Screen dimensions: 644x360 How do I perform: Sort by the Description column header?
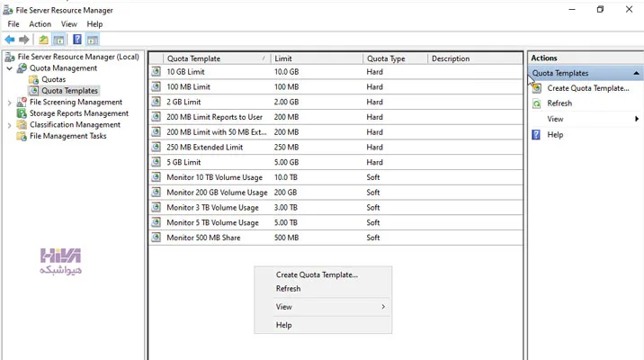[475, 58]
